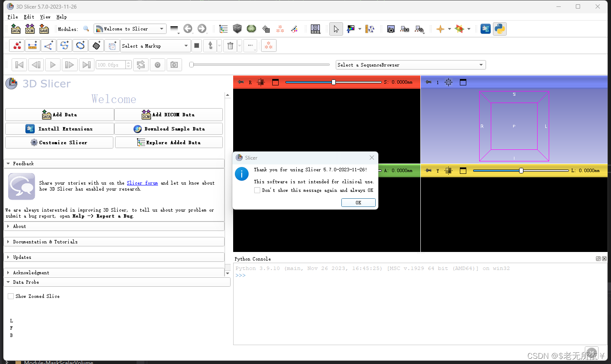611x364 pixels.
Task: Click the Download Sample Data button
Action: [x=169, y=128]
